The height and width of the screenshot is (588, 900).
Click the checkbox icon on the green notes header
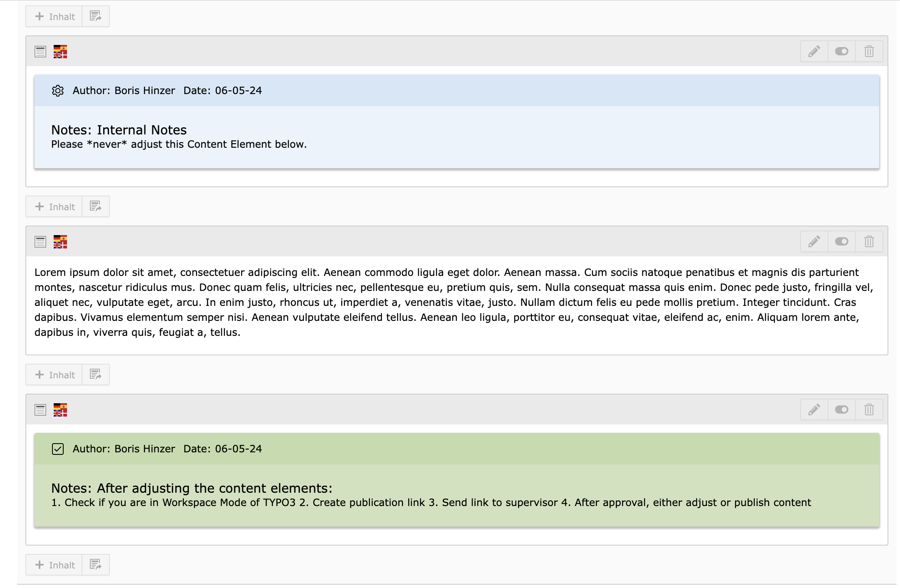58,449
